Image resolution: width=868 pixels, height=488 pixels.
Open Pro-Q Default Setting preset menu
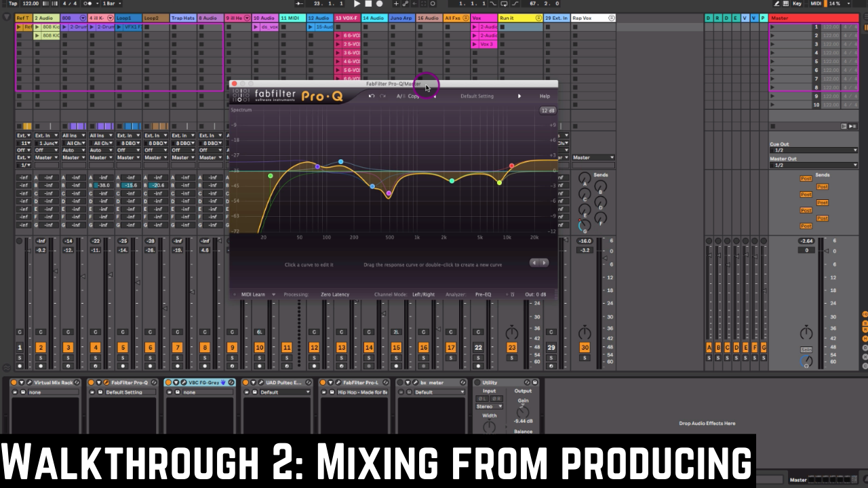pos(477,96)
